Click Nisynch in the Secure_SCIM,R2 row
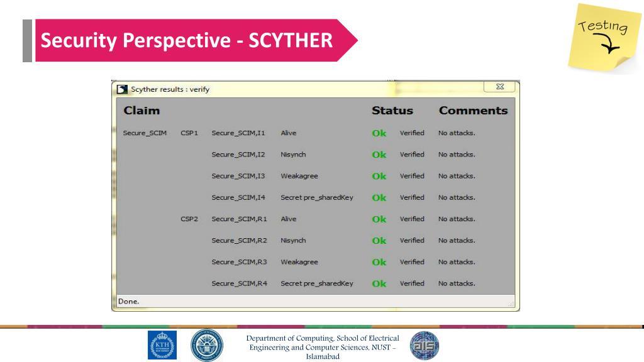This screenshot has width=644, height=362. (293, 240)
